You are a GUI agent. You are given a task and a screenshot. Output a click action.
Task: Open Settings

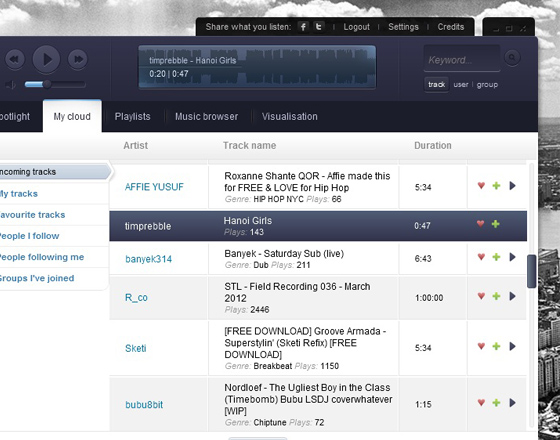(x=403, y=27)
